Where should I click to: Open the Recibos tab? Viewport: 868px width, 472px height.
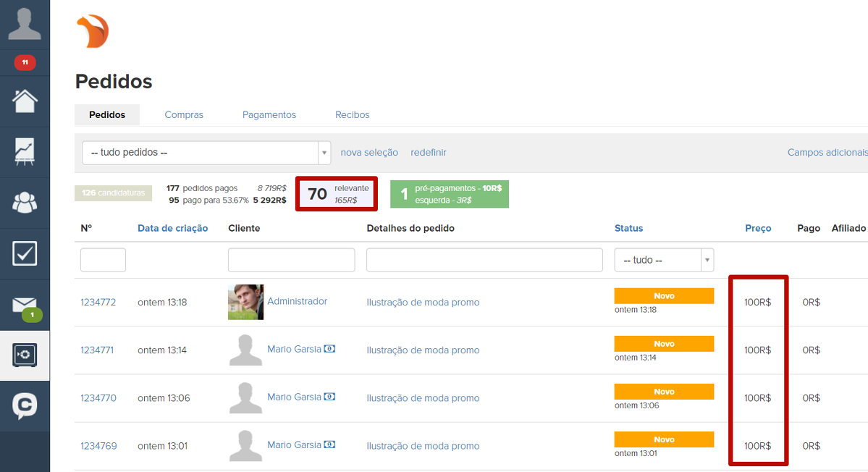pos(353,115)
